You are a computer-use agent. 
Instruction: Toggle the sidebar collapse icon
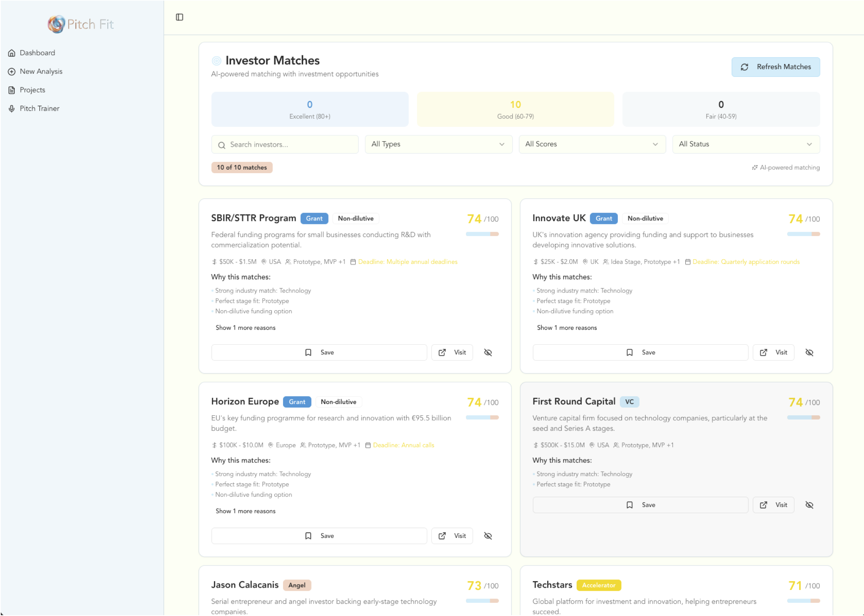click(179, 17)
